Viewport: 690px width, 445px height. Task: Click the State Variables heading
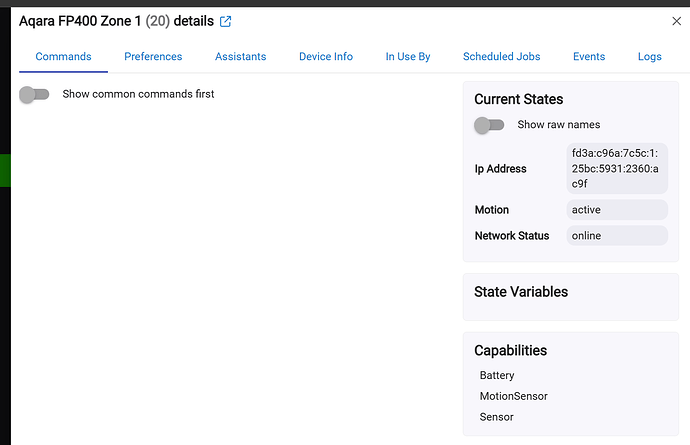point(521,291)
